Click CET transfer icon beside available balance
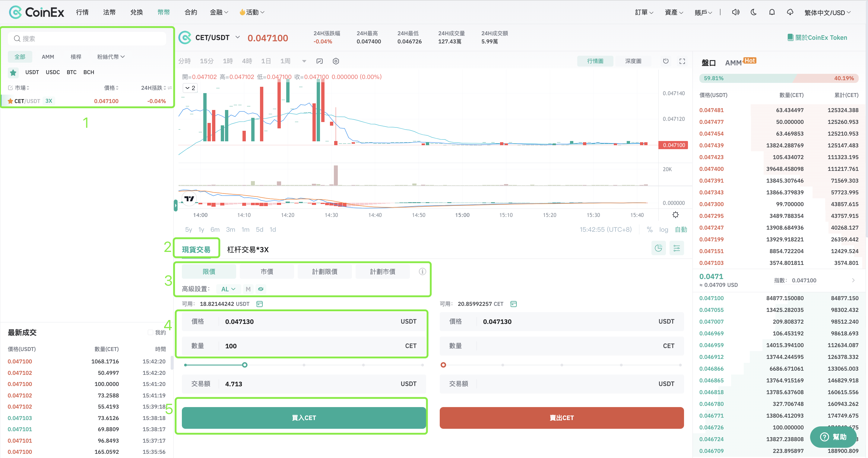The image size is (868, 458). coord(513,304)
